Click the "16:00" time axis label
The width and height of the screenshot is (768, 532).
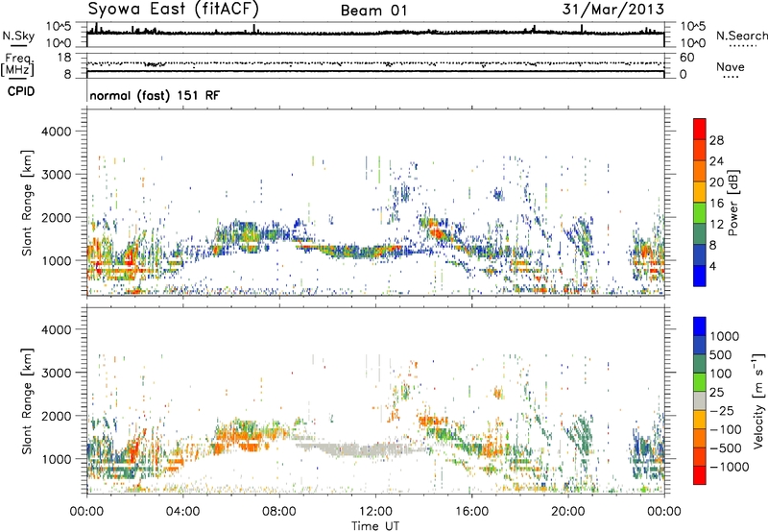[x=471, y=511]
